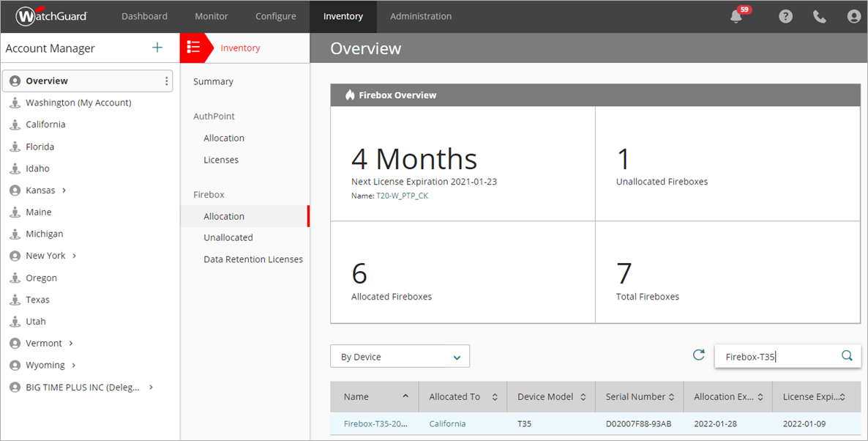Open the By Device dropdown
The image size is (868, 441).
click(x=400, y=355)
